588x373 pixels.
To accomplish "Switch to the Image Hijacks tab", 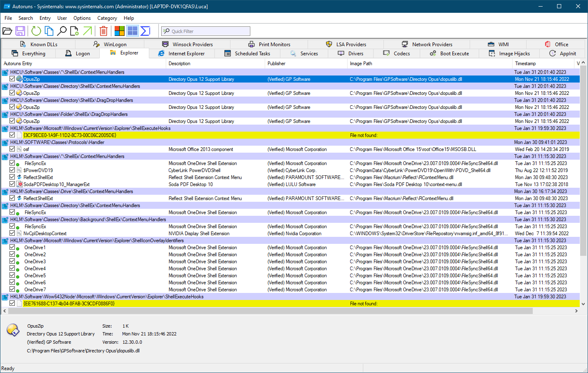I will click(510, 54).
